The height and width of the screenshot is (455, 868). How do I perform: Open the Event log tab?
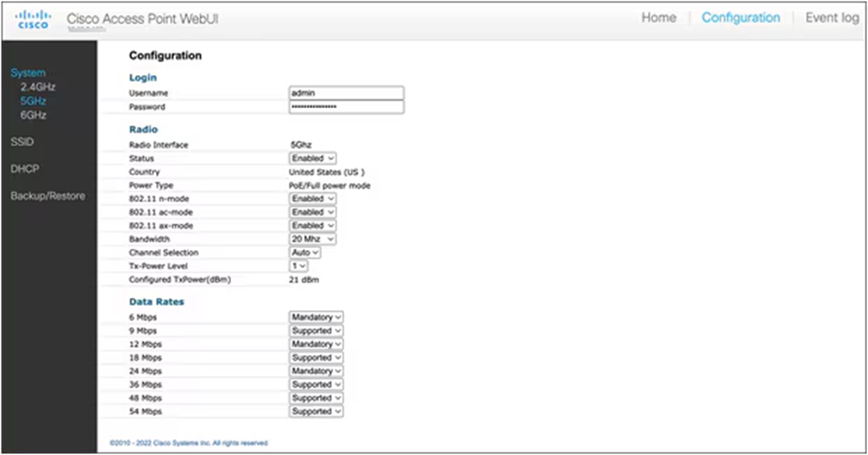(x=832, y=18)
